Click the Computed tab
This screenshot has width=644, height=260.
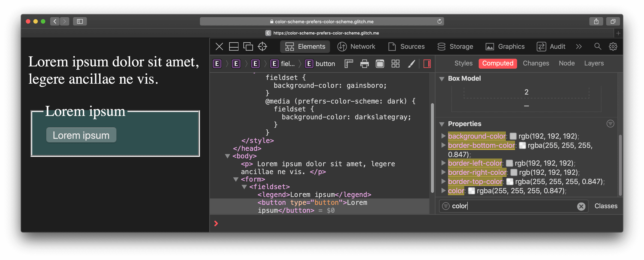(498, 63)
